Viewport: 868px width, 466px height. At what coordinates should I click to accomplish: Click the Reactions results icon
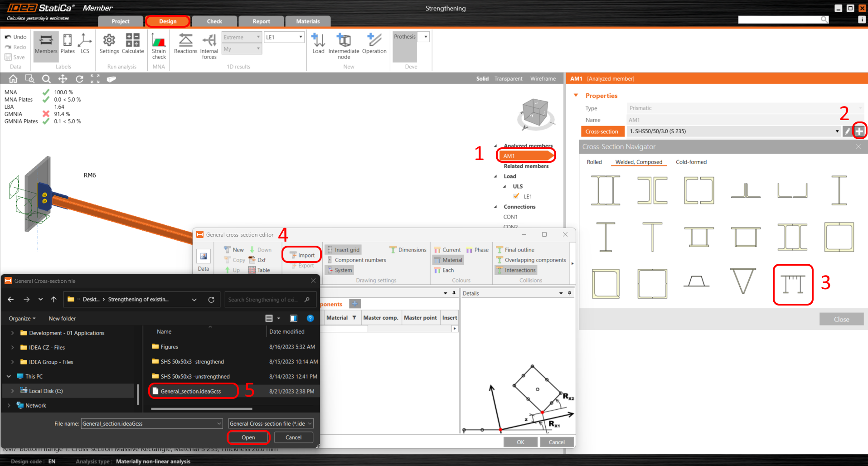pos(185,44)
